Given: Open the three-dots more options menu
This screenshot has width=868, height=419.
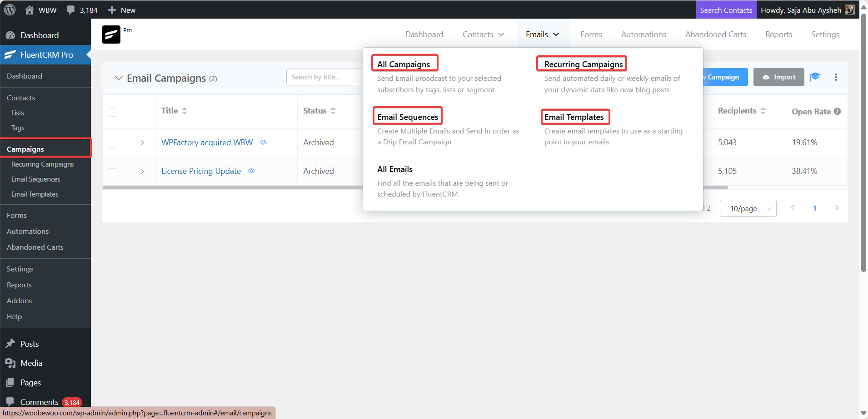Looking at the screenshot, I should point(836,77).
